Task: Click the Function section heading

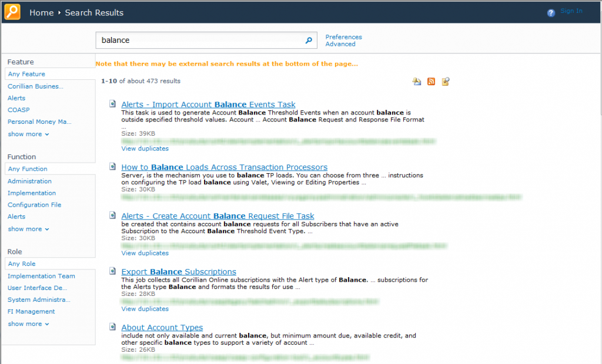Action: click(22, 157)
